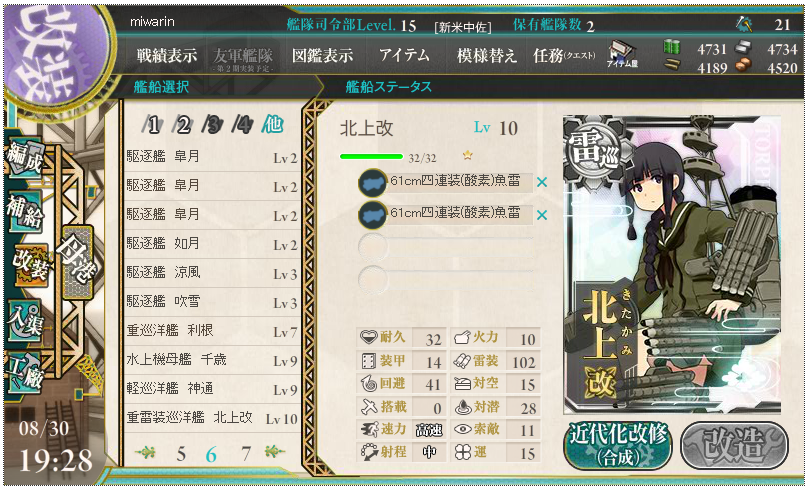Open the 図鑑表示 encyclopedia menu
Screen dimensions: 809x491
[x=322, y=56]
